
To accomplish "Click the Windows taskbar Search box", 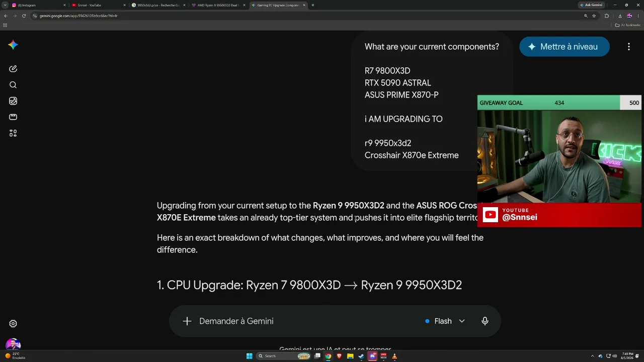I will (x=284, y=356).
